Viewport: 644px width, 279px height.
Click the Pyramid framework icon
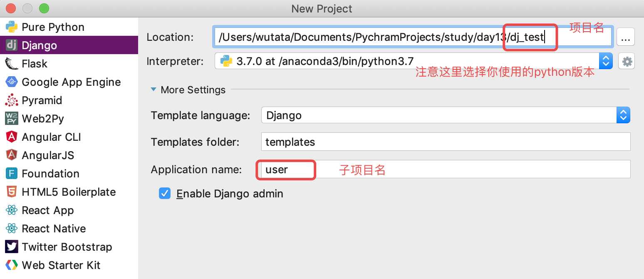pyautogui.click(x=11, y=100)
